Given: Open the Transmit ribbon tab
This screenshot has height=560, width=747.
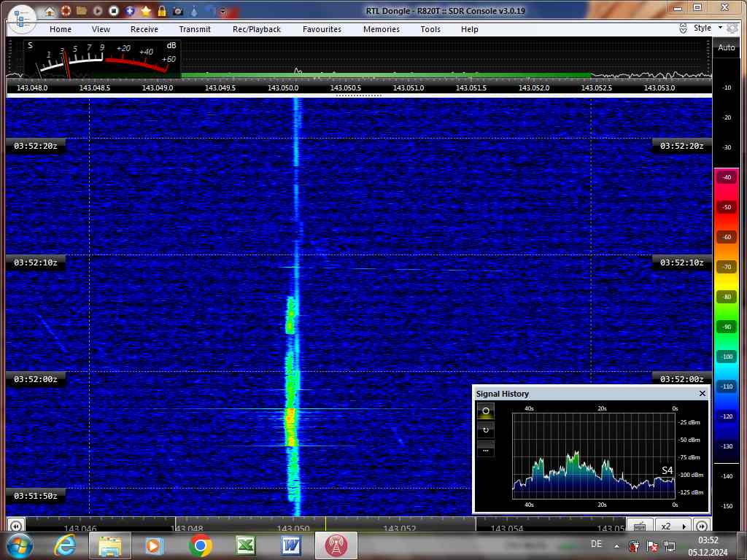Looking at the screenshot, I should click(195, 29).
